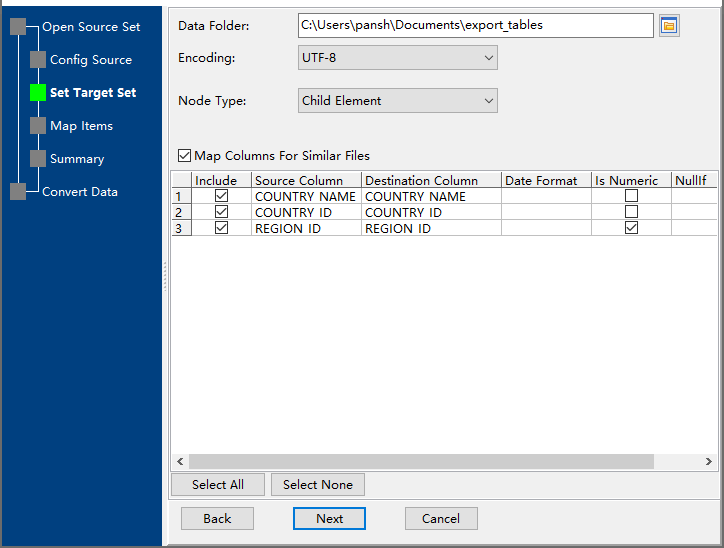Click the horizontal scrollbar left arrow
The width and height of the screenshot is (724, 548).
coord(180,461)
